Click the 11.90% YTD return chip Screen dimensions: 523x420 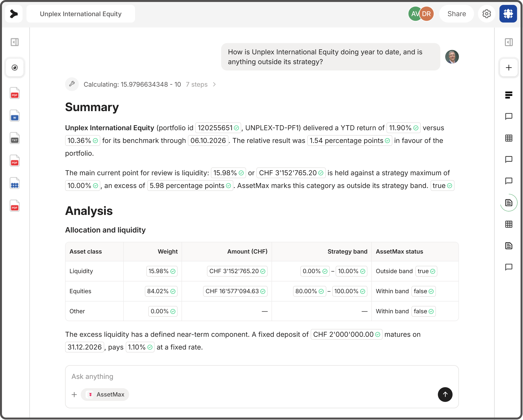click(404, 128)
